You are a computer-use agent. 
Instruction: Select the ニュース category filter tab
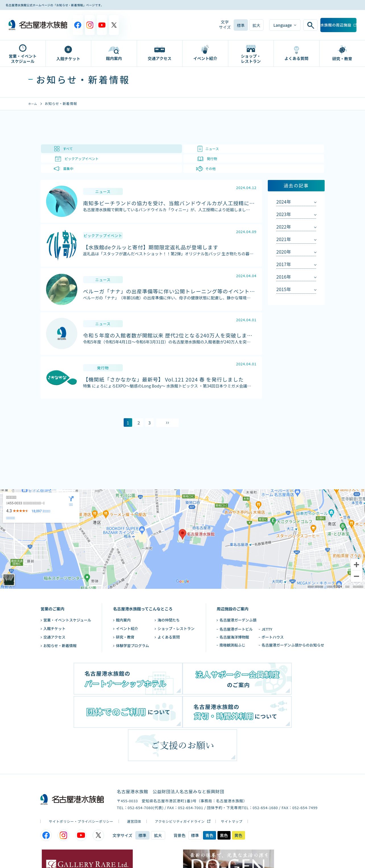coord(254,149)
